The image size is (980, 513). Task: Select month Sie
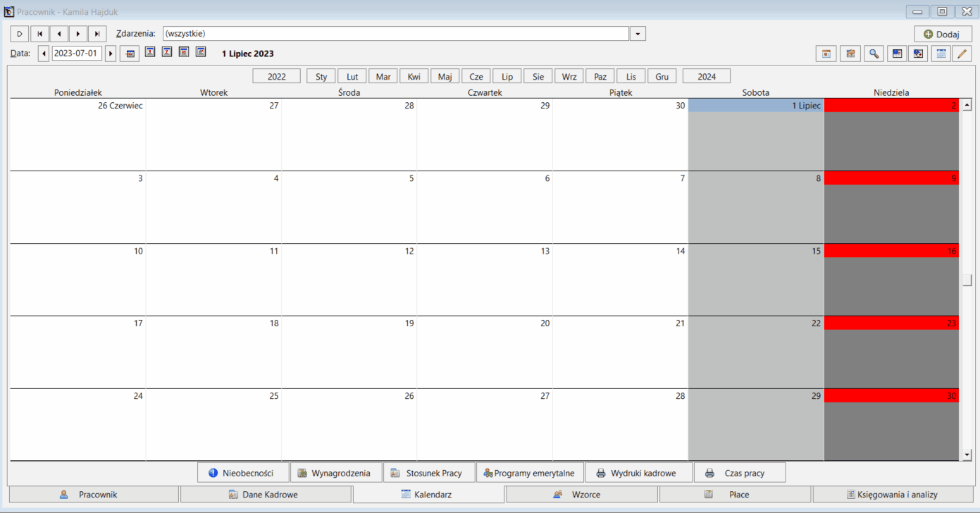click(x=538, y=77)
